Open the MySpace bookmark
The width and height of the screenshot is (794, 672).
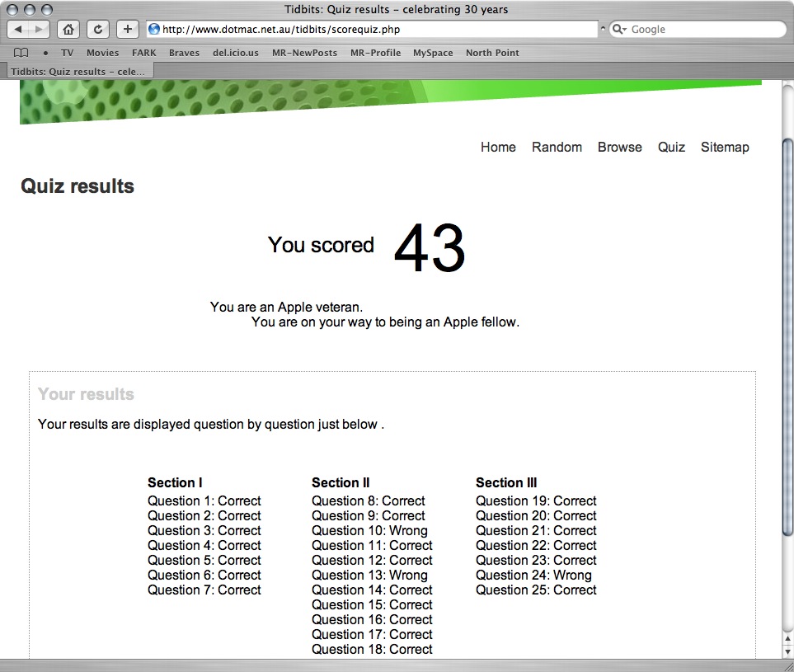pos(433,53)
